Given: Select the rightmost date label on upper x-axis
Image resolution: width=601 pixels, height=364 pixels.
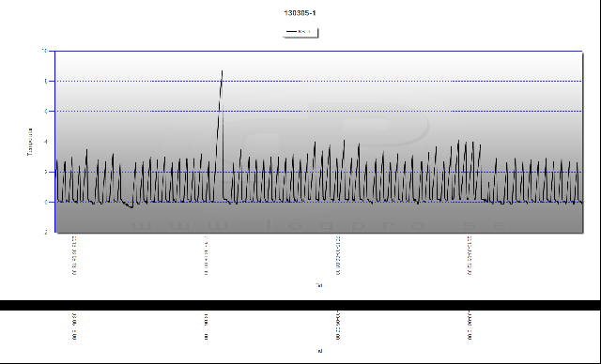Looking at the screenshot, I should pyautogui.click(x=470, y=255).
